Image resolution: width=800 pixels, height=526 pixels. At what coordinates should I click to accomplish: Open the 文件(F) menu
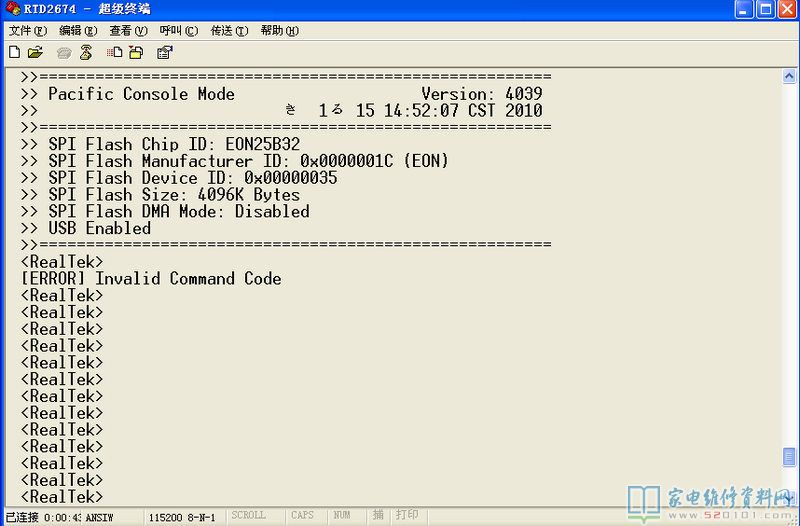27,31
